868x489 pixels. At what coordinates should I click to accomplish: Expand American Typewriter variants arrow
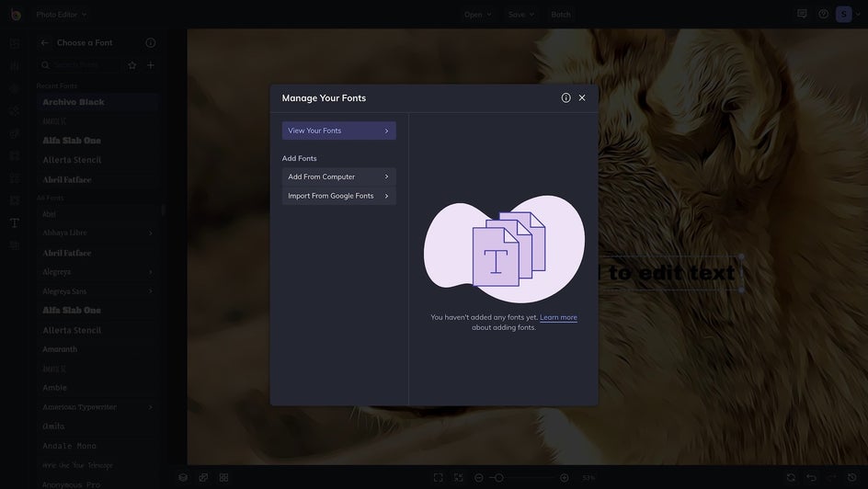click(151, 407)
